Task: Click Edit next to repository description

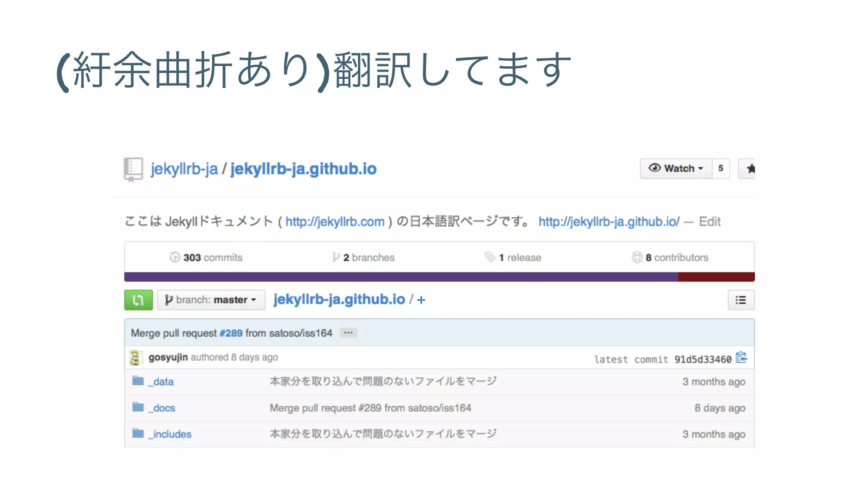Action: tap(710, 222)
